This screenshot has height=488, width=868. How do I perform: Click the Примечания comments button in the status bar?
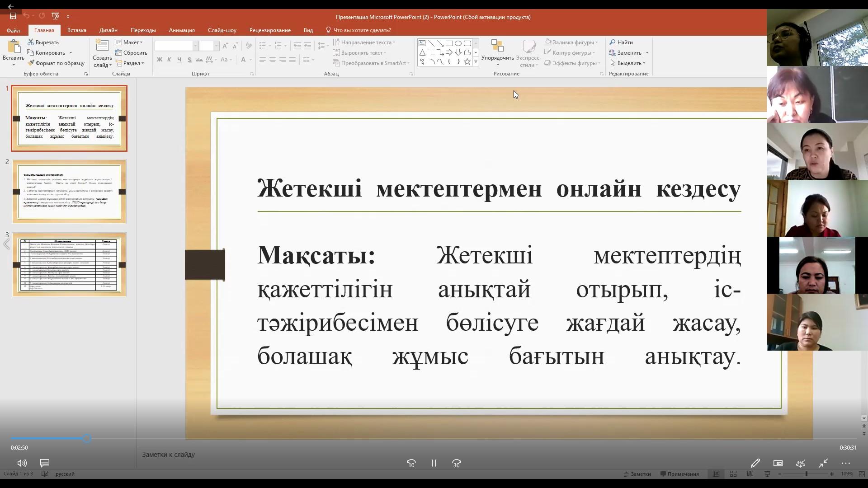(679, 474)
